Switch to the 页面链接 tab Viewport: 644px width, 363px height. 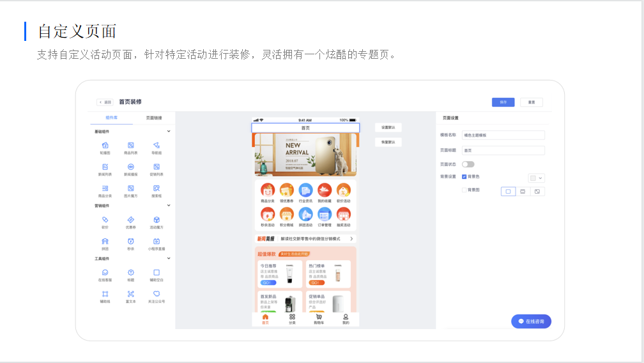point(154,118)
